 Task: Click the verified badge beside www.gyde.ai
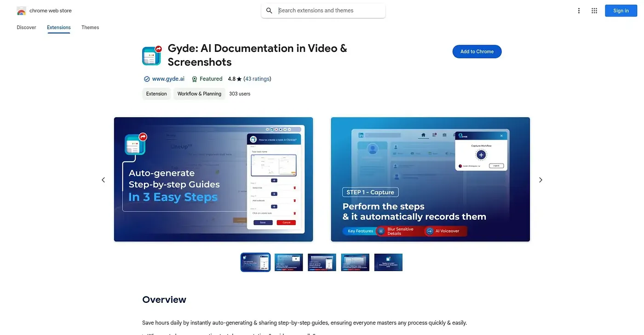pos(147,79)
